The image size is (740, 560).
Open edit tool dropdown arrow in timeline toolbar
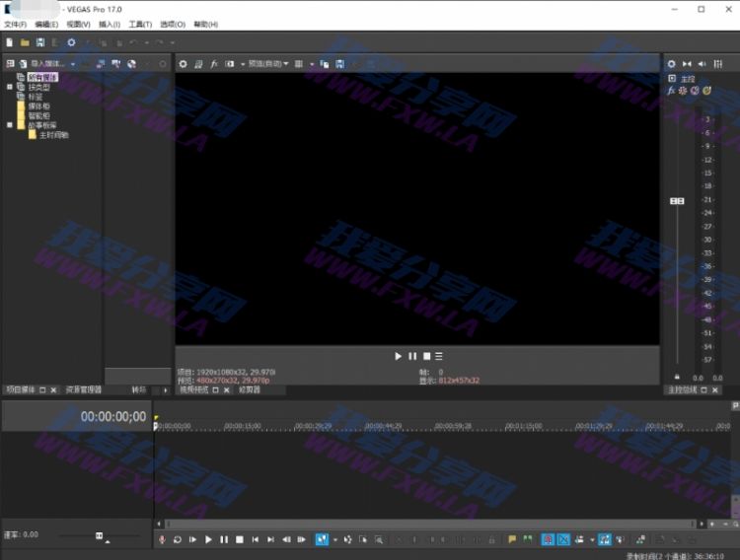click(x=335, y=539)
